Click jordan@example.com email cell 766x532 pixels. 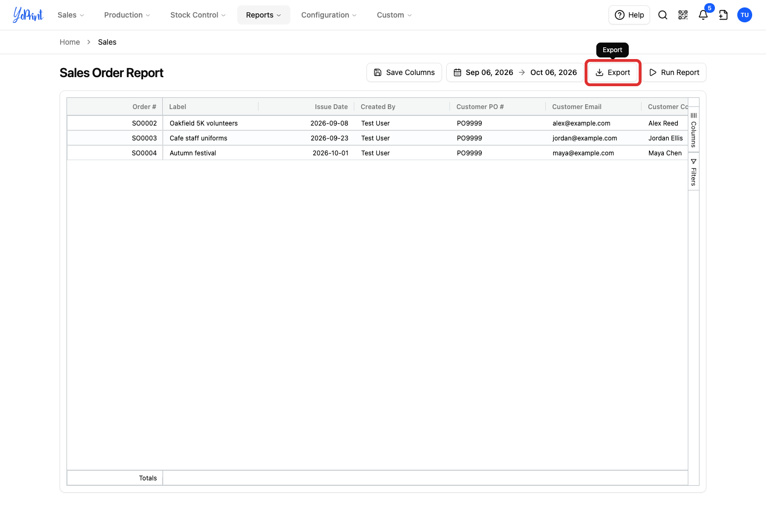594,138
